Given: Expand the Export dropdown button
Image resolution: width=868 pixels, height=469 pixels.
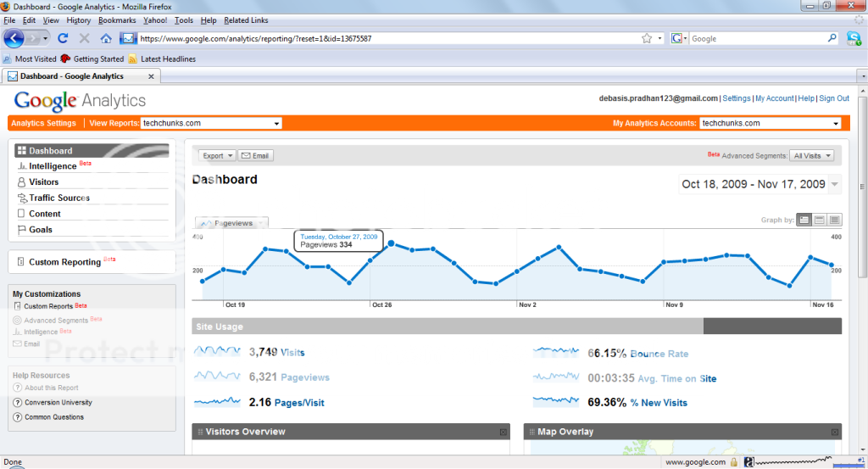Looking at the screenshot, I should (217, 155).
